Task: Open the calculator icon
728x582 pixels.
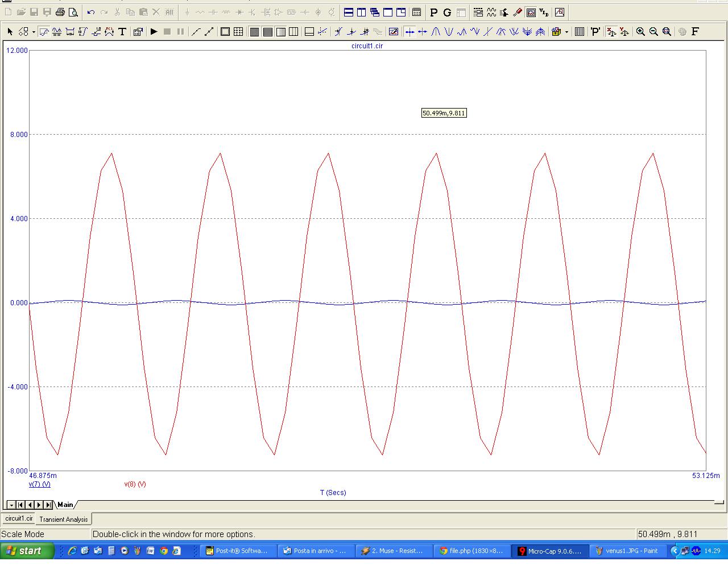Action: [x=416, y=12]
